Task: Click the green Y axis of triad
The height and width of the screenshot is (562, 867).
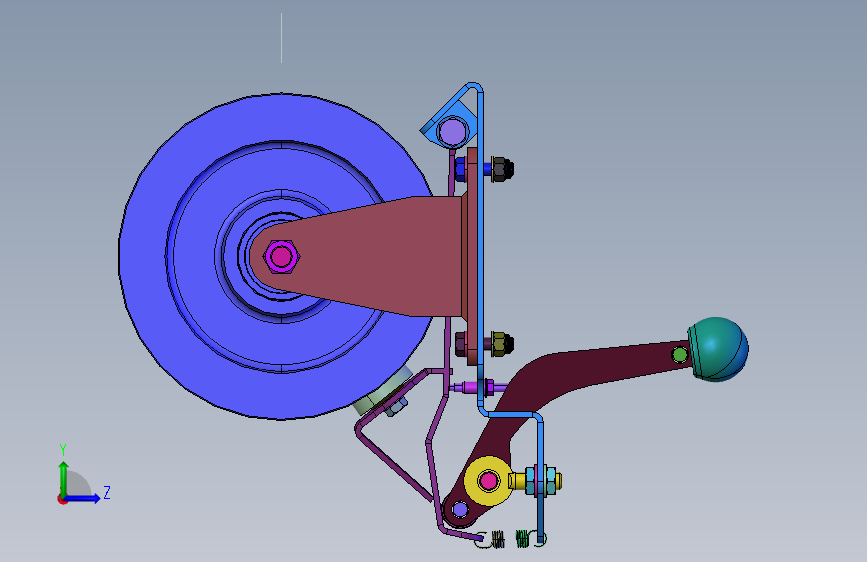Action: tap(64, 478)
